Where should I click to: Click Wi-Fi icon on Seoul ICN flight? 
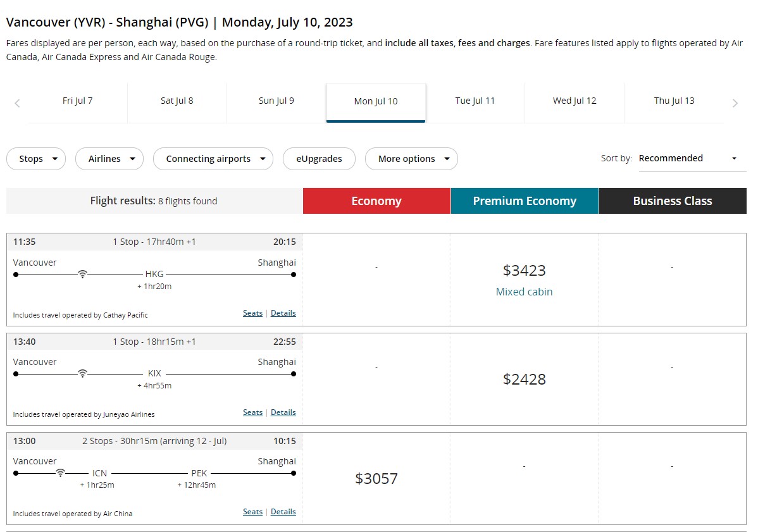(60, 473)
